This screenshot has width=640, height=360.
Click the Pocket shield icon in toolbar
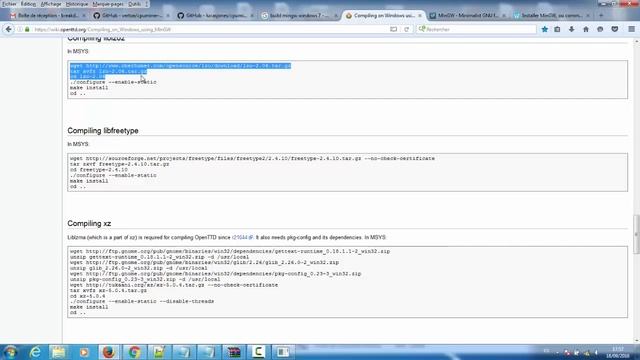[x=615, y=29]
